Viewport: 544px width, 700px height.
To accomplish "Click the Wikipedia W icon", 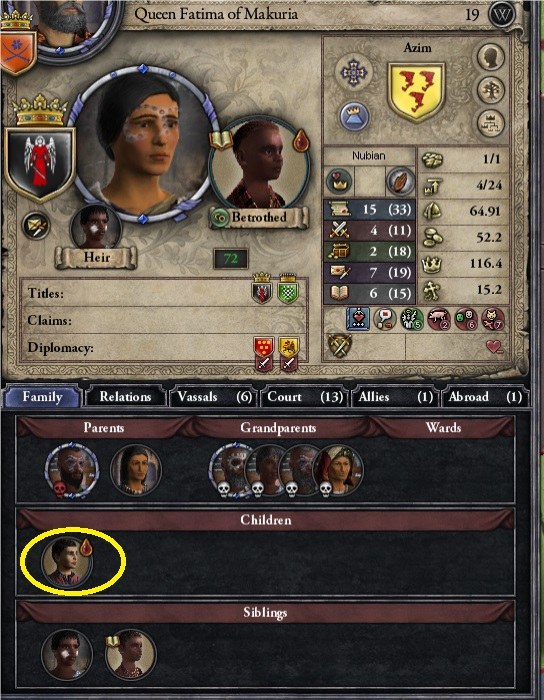I will (502, 15).
